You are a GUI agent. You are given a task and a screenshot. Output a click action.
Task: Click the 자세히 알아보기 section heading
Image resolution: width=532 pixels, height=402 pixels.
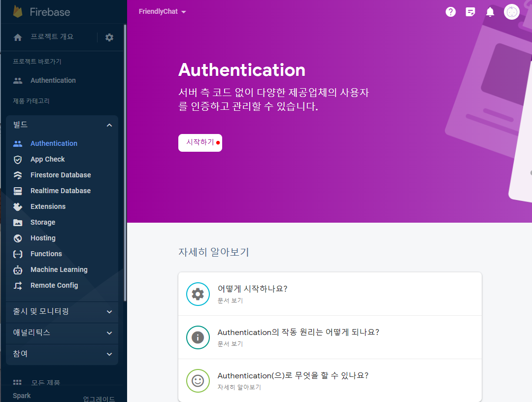(214, 252)
